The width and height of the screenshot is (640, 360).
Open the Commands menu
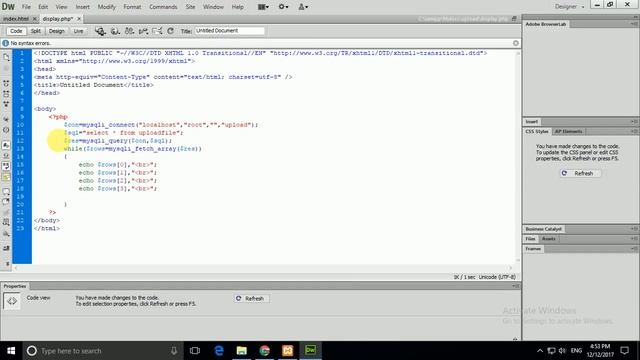163,7
